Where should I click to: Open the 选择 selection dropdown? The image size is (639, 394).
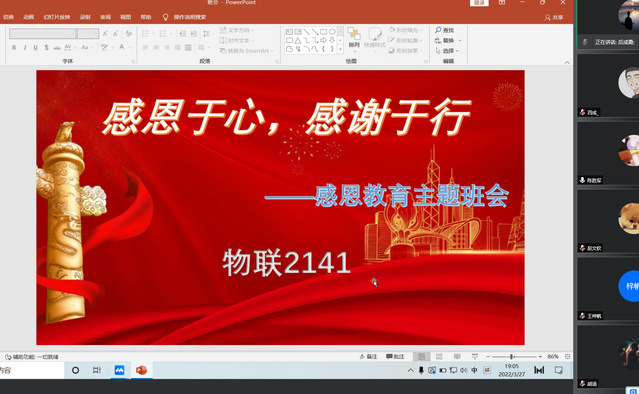[x=447, y=51]
